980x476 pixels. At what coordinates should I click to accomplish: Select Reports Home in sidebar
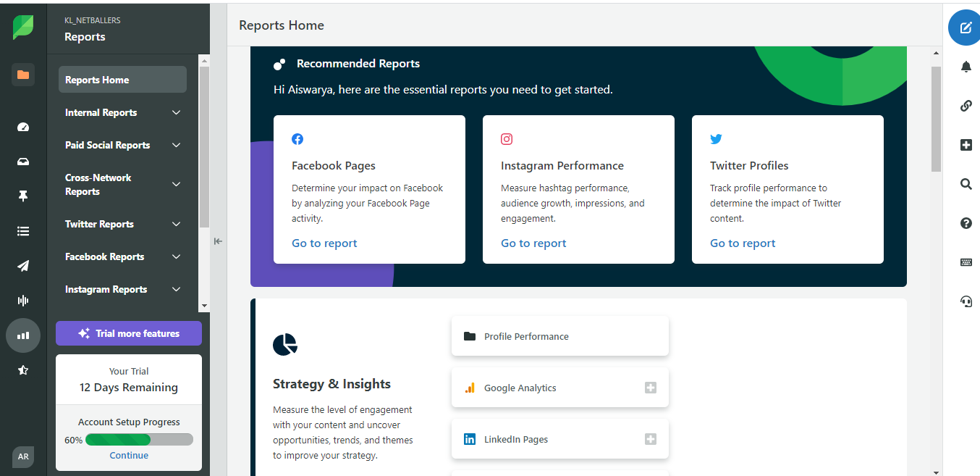pos(122,80)
